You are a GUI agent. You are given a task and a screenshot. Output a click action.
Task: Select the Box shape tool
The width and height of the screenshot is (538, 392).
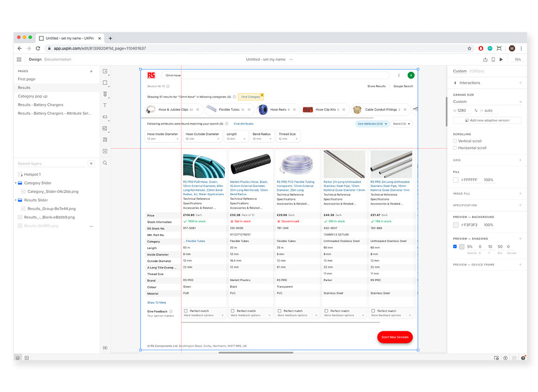[105, 83]
